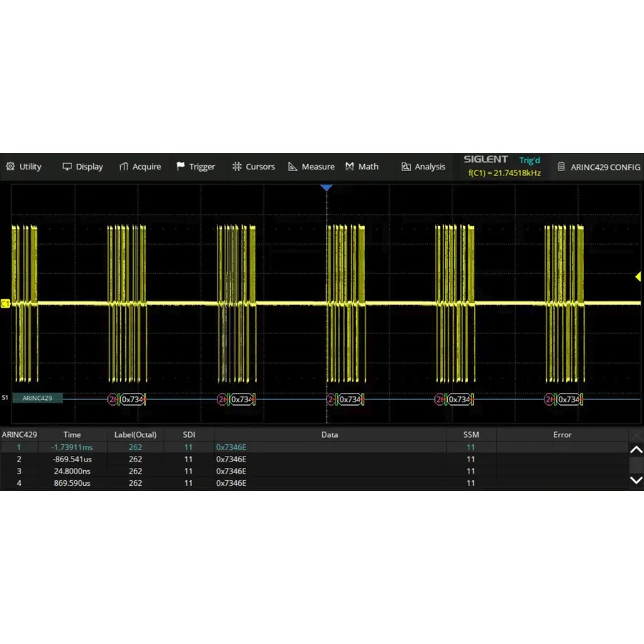Click the Utility gear icon

coord(11,166)
